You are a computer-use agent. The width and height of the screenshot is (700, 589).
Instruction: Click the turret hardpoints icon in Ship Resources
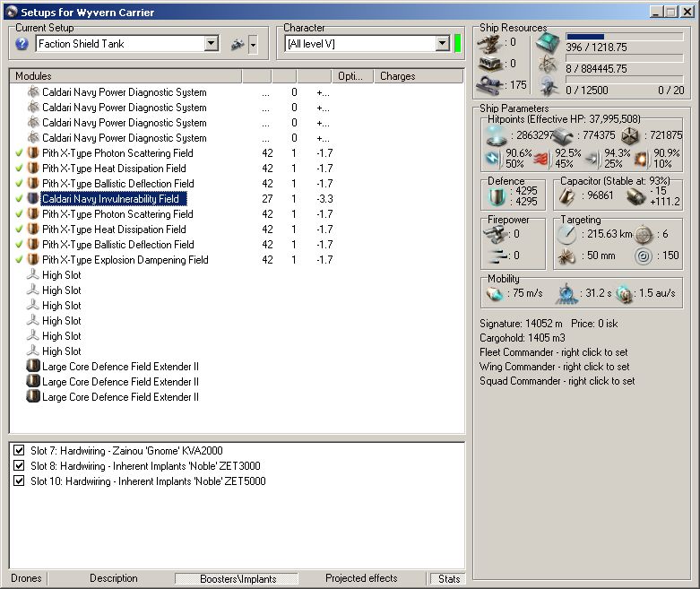(x=489, y=42)
